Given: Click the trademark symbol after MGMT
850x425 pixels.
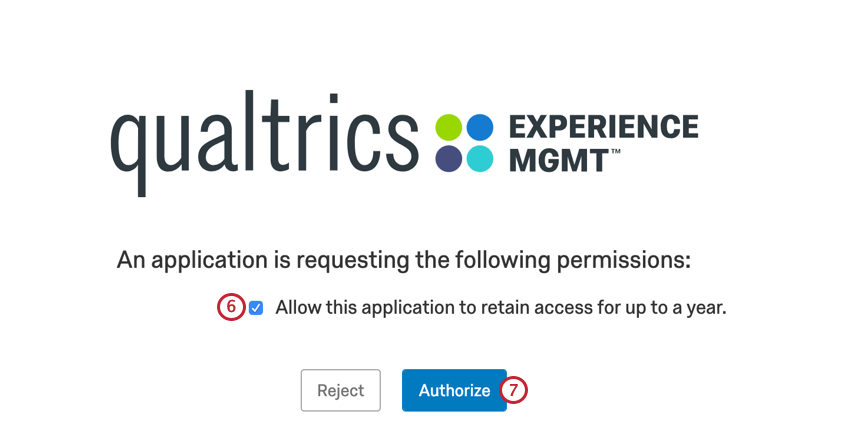Looking at the screenshot, I should [616, 151].
